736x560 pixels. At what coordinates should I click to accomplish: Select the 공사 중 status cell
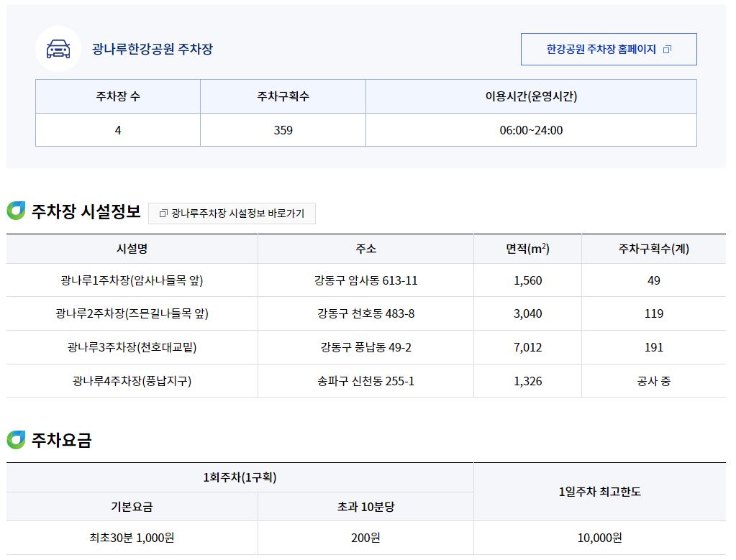[654, 381]
